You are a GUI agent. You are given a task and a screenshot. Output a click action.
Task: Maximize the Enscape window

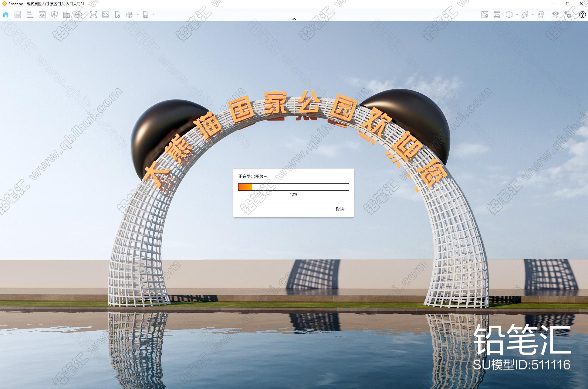coord(568,4)
